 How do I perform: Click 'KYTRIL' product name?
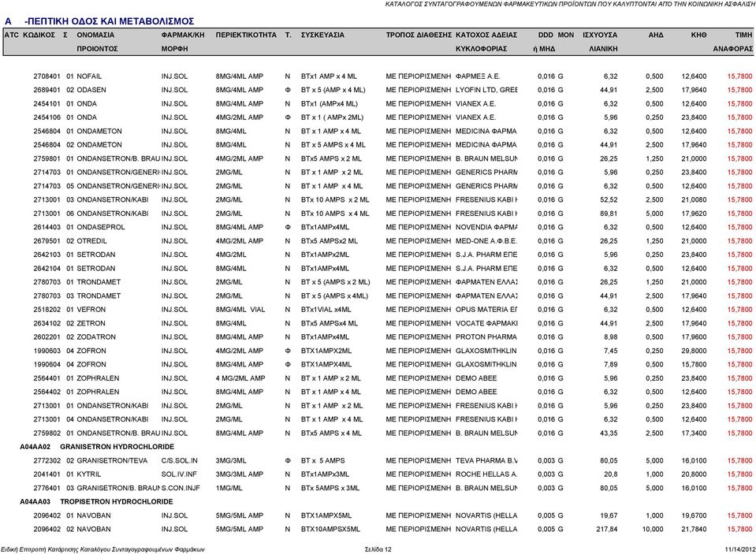tap(89, 474)
